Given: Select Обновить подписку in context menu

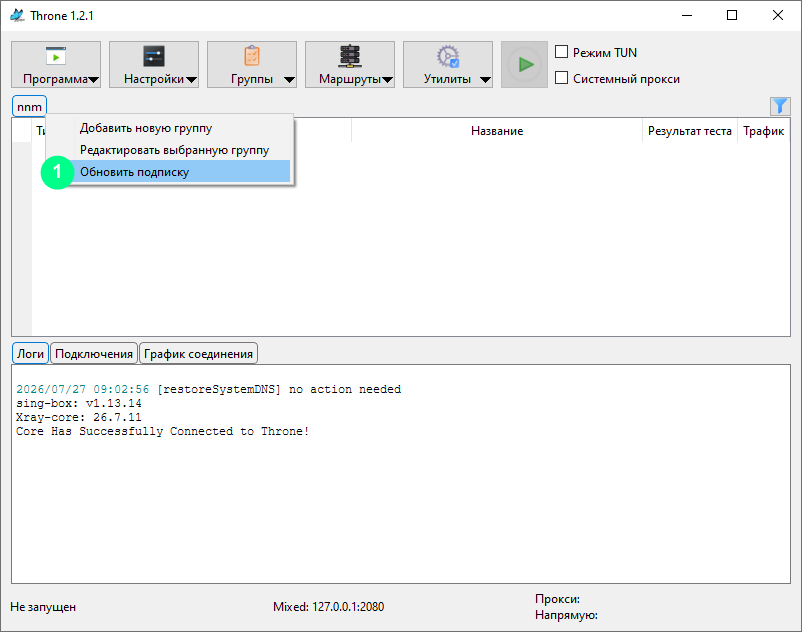Looking at the screenshot, I should tap(169, 172).
